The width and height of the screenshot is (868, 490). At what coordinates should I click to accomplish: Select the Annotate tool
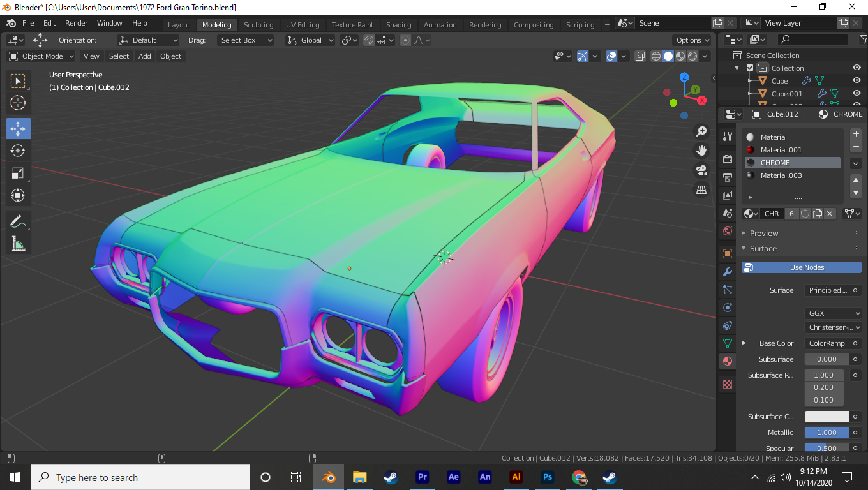18,221
